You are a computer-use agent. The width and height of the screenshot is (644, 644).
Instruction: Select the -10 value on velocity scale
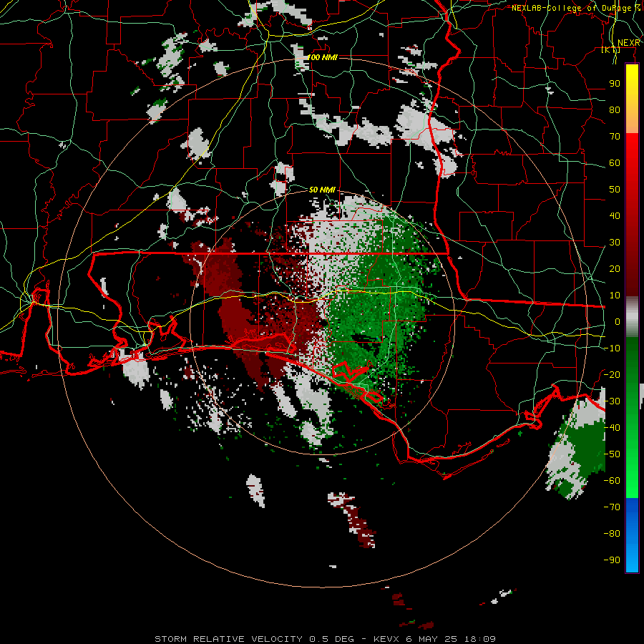click(612, 348)
